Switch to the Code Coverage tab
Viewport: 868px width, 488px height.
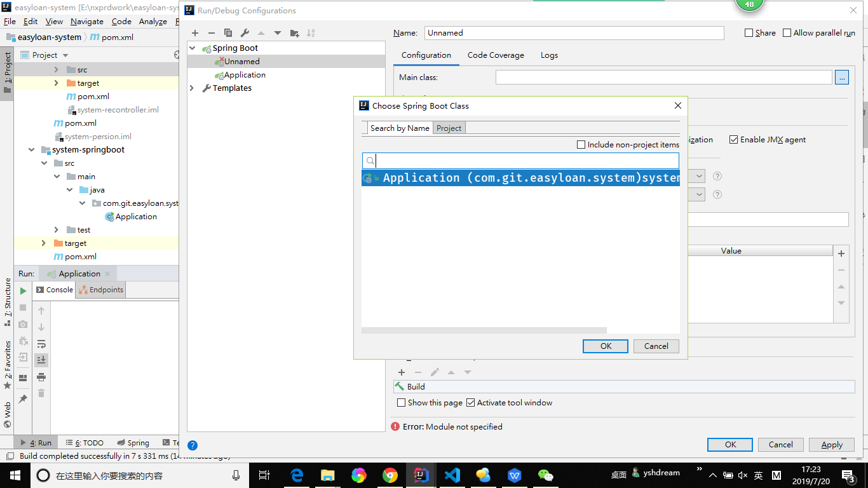(496, 55)
